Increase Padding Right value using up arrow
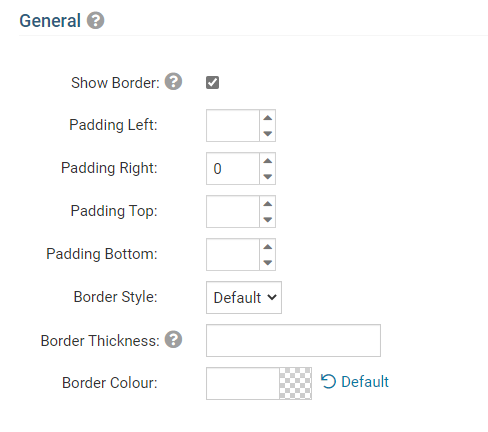This screenshot has width=488, height=432. pyautogui.click(x=267, y=161)
